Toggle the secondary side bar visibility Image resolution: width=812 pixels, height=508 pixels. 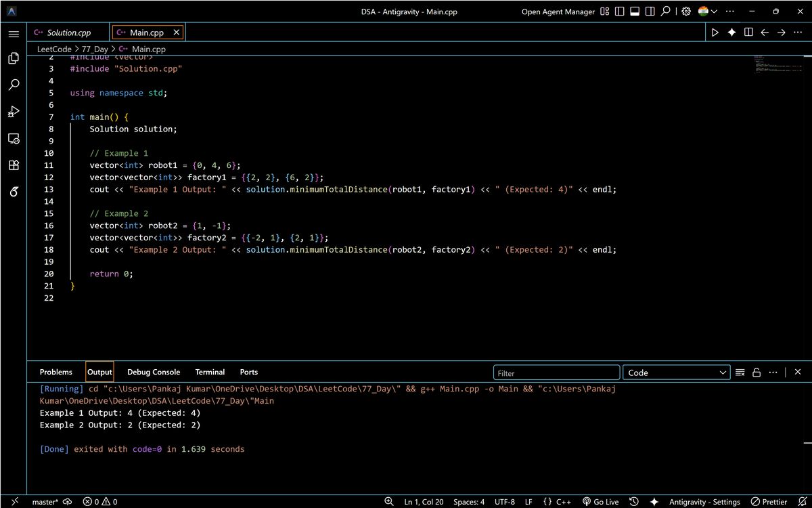(x=650, y=12)
